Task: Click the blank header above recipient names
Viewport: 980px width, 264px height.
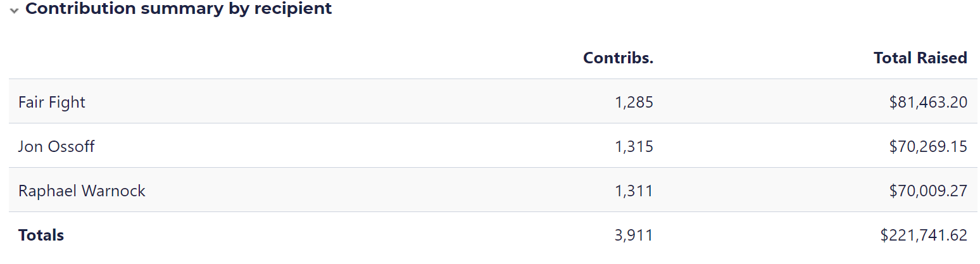Action: tap(190, 58)
